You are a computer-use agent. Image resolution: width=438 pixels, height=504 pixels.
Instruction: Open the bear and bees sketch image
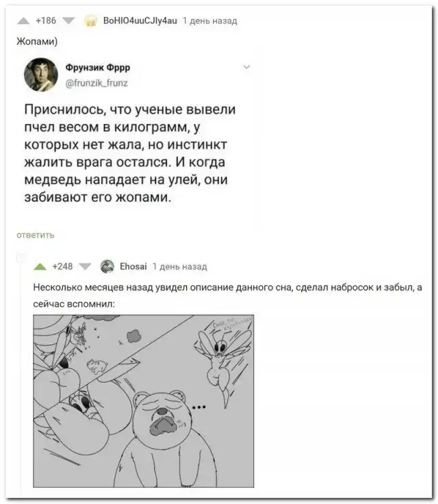click(143, 401)
